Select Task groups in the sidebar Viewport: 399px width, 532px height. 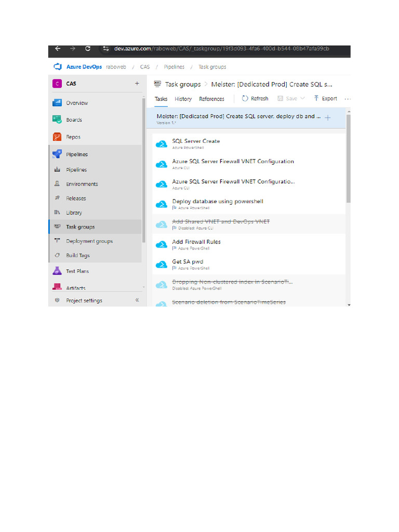pyautogui.click(x=96, y=227)
